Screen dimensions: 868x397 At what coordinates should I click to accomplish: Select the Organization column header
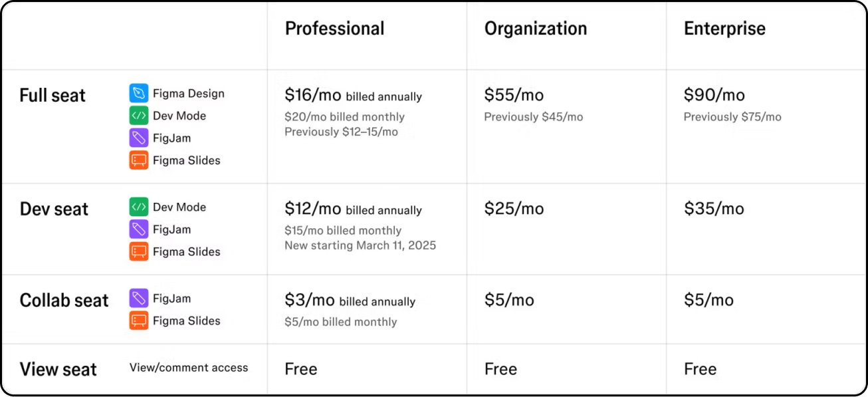coord(535,29)
